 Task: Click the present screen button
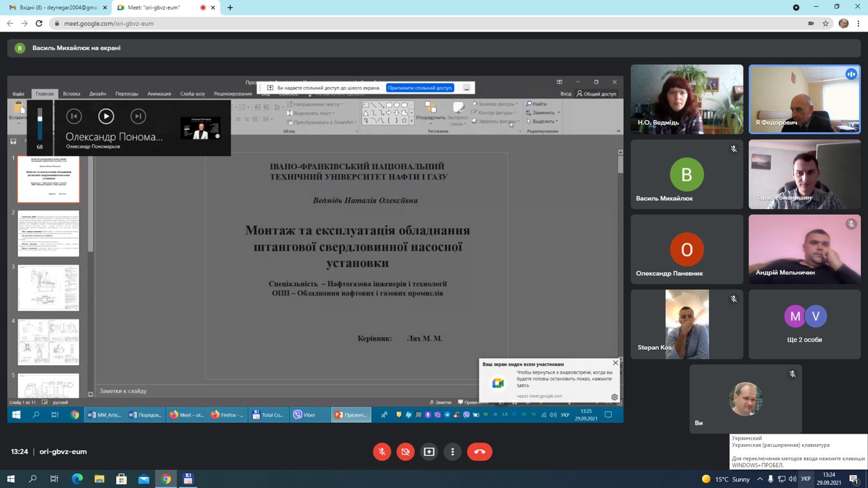(x=429, y=452)
